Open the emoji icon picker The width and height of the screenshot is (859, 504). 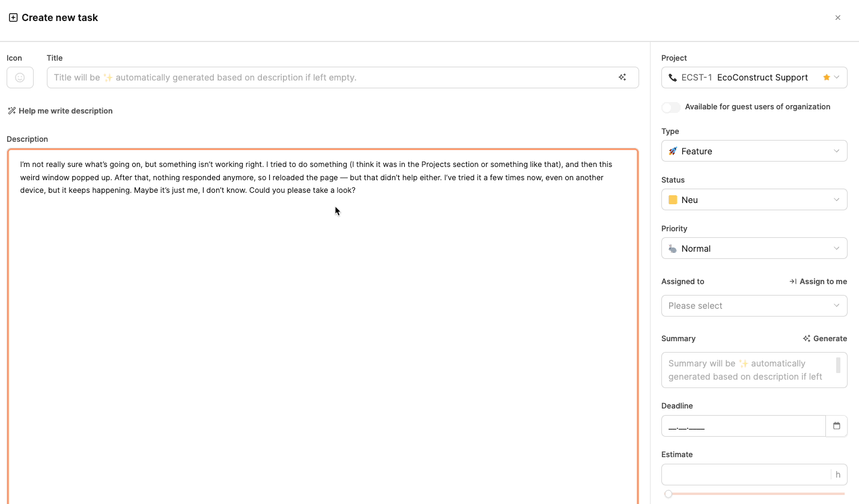pyautogui.click(x=20, y=77)
